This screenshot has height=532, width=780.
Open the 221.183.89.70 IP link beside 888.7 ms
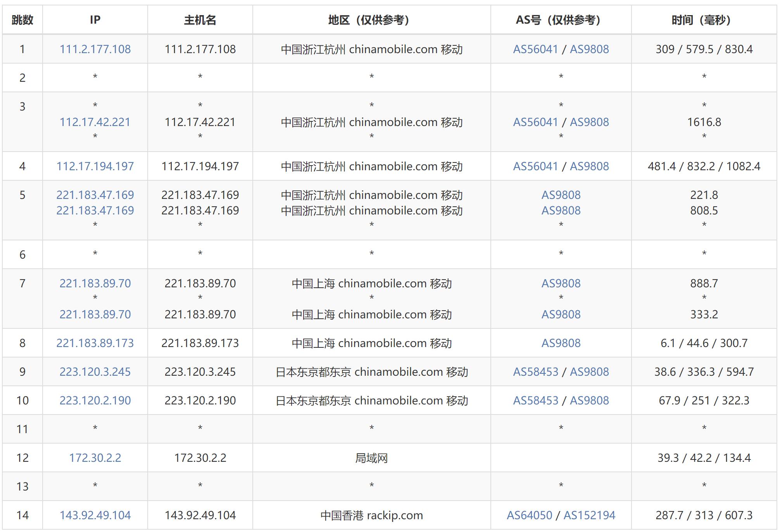(95, 283)
